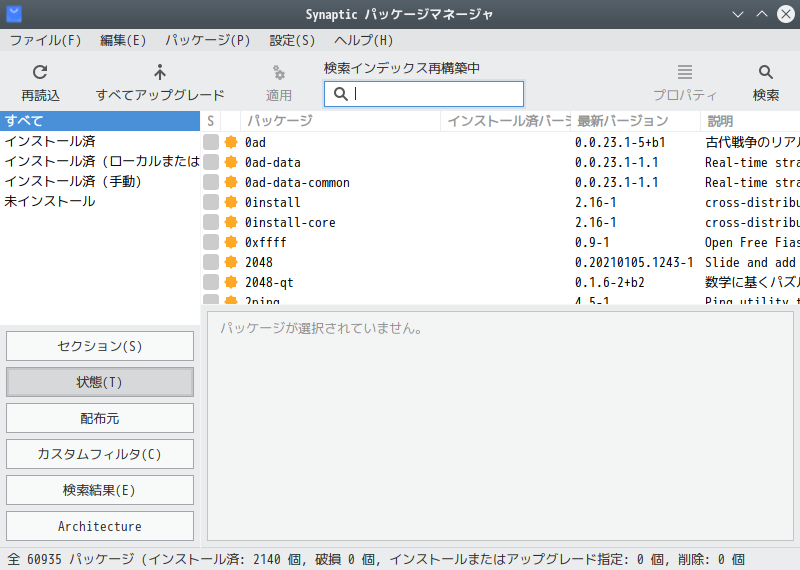Viewport: 800px width, 570px height.
Task: Click version 0.1.6-2+b2
Action: pyautogui.click(x=610, y=282)
